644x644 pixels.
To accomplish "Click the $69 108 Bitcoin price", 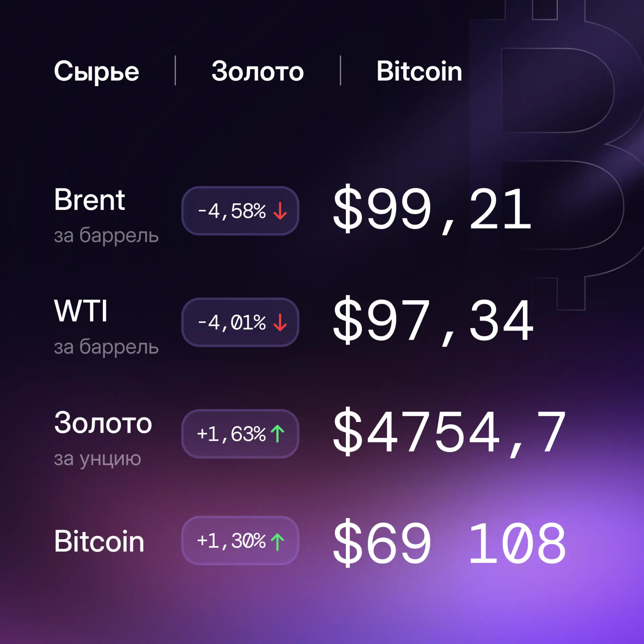I will point(449,543).
